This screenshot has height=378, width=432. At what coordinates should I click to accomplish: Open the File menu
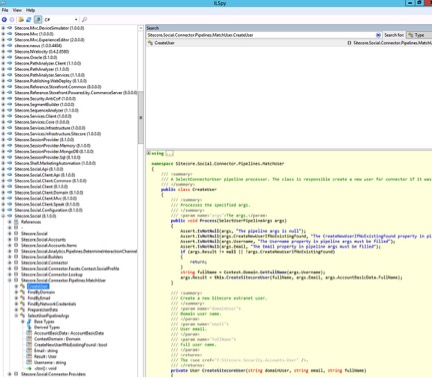point(5,10)
